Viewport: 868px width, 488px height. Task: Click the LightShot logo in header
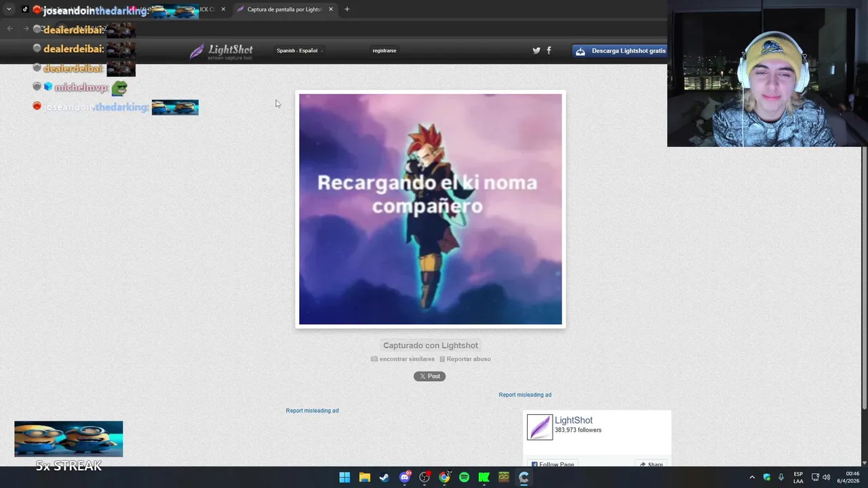(221, 52)
